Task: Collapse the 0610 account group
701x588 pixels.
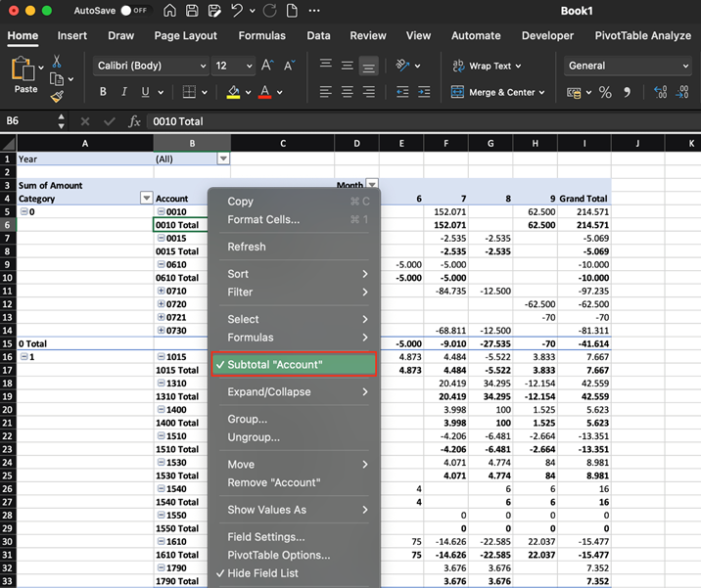Action: pyautogui.click(x=161, y=264)
